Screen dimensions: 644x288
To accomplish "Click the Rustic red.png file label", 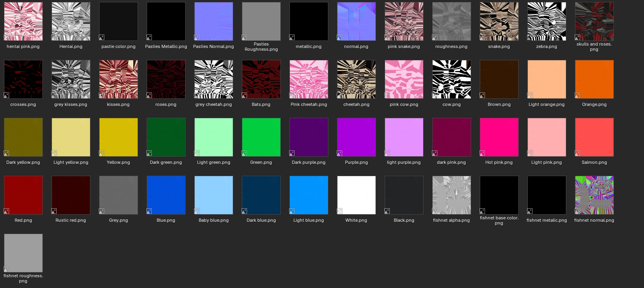I will (71, 220).
